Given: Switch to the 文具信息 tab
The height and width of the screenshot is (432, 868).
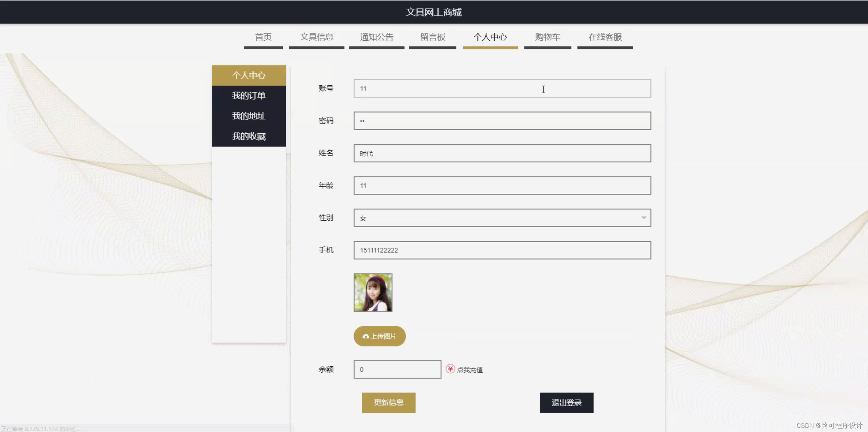Looking at the screenshot, I should click(x=316, y=37).
